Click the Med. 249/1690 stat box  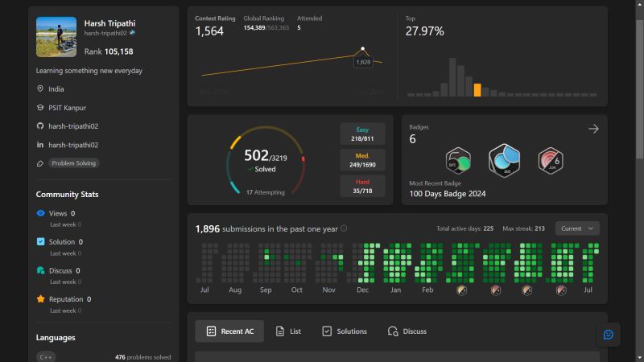[362, 160]
